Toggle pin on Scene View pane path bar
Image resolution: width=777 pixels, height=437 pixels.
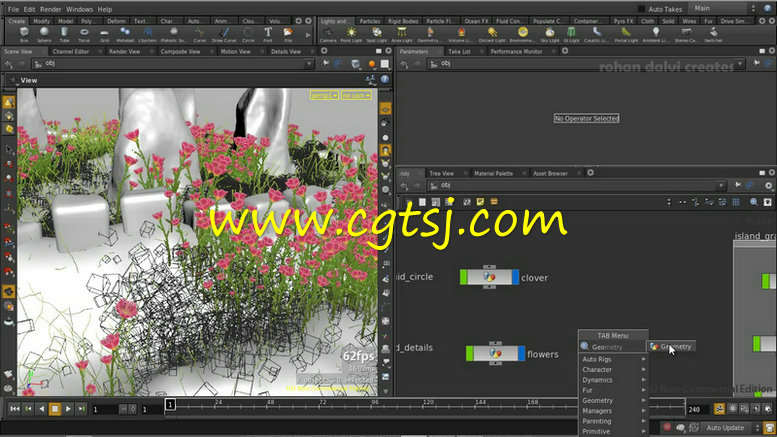[x=325, y=63]
